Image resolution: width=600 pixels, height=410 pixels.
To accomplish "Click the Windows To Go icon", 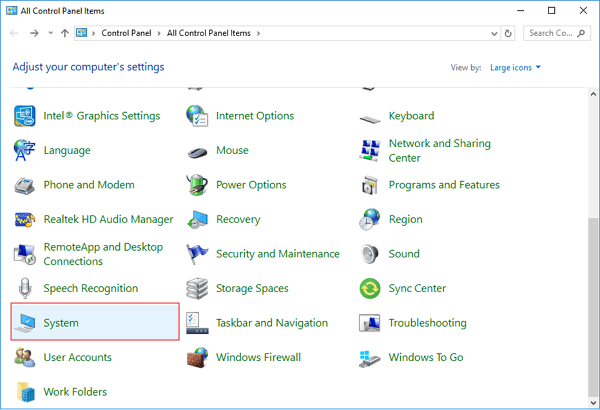I will [370, 358].
